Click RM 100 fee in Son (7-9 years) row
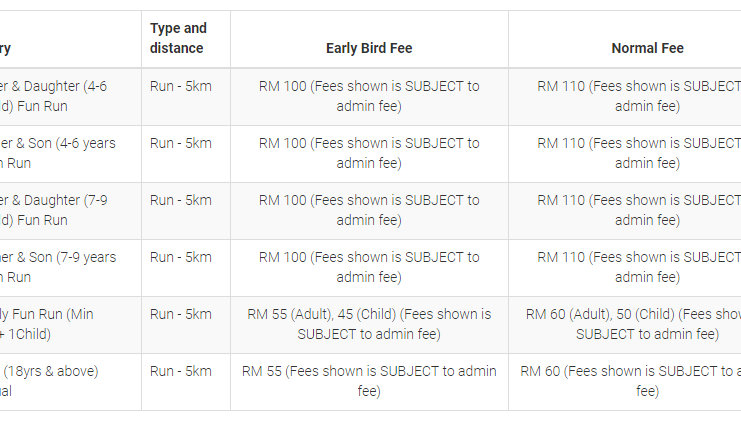The width and height of the screenshot is (741, 431). coord(369,267)
